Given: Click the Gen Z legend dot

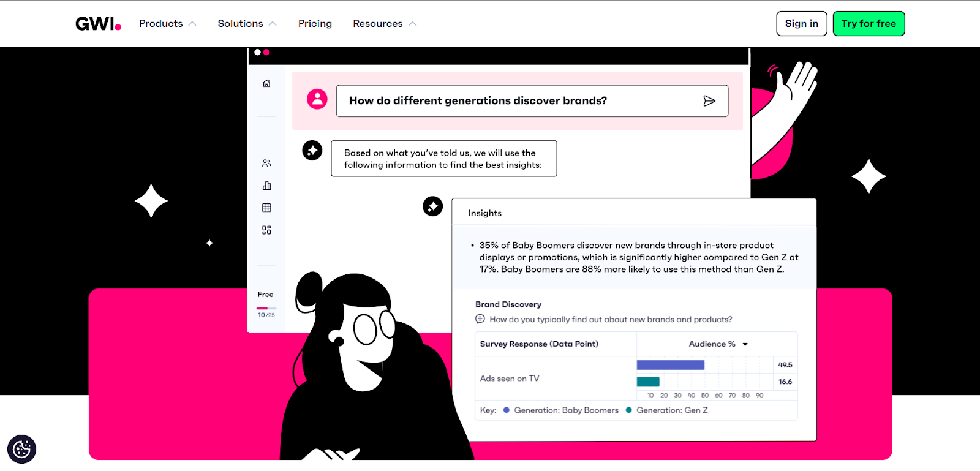Looking at the screenshot, I should click(x=628, y=410).
